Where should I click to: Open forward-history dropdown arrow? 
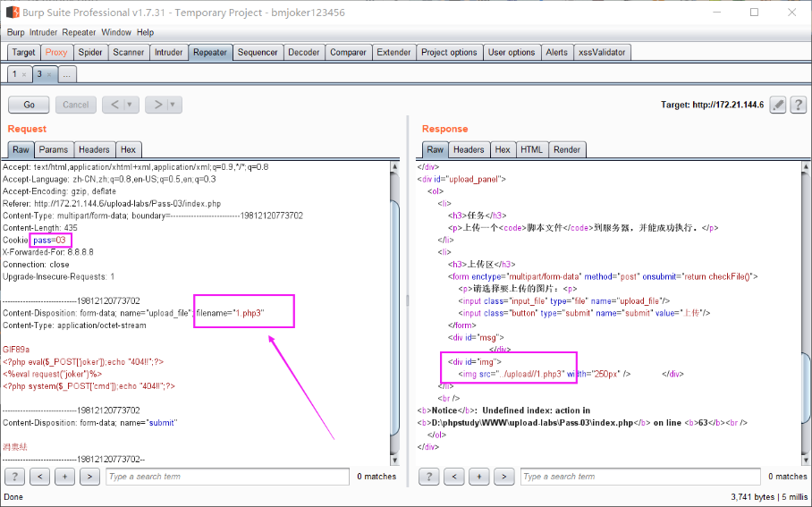[x=173, y=105]
